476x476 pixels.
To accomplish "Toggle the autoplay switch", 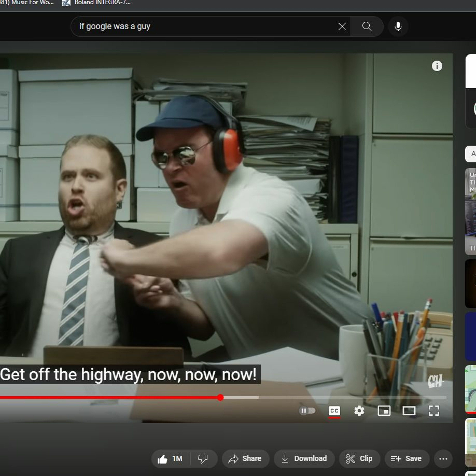I will pyautogui.click(x=307, y=411).
